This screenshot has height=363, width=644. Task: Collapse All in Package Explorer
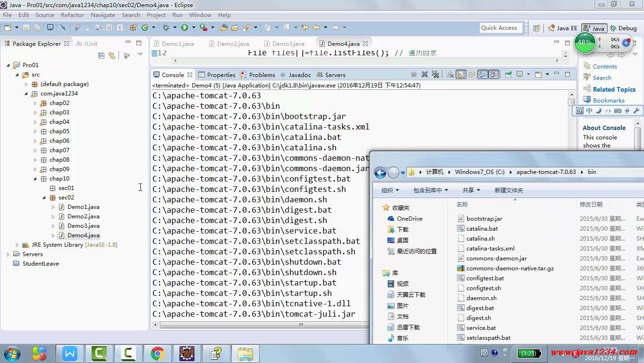pyautogui.click(x=101, y=55)
